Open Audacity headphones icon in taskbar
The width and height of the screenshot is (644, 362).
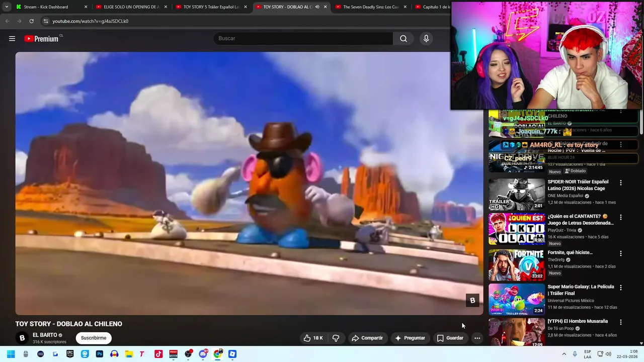click(x=114, y=354)
